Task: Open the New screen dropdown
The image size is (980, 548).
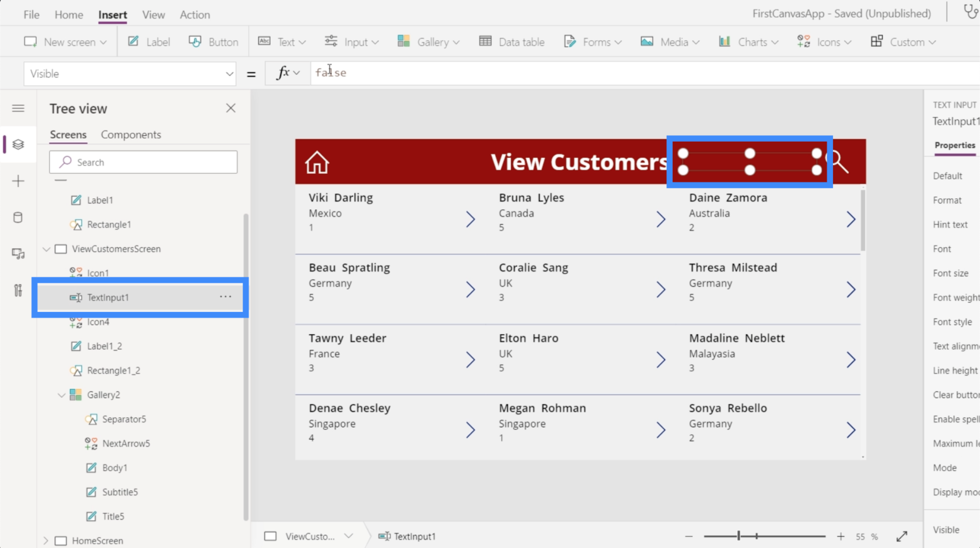Action: click(x=65, y=42)
